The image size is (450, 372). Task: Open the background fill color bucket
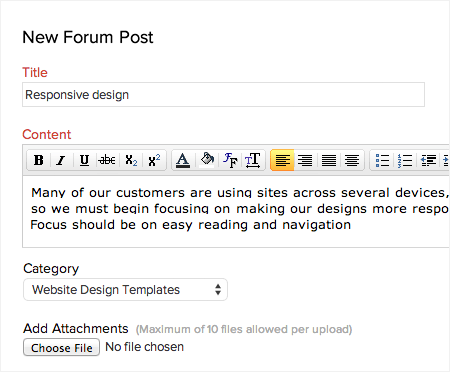[x=207, y=160]
